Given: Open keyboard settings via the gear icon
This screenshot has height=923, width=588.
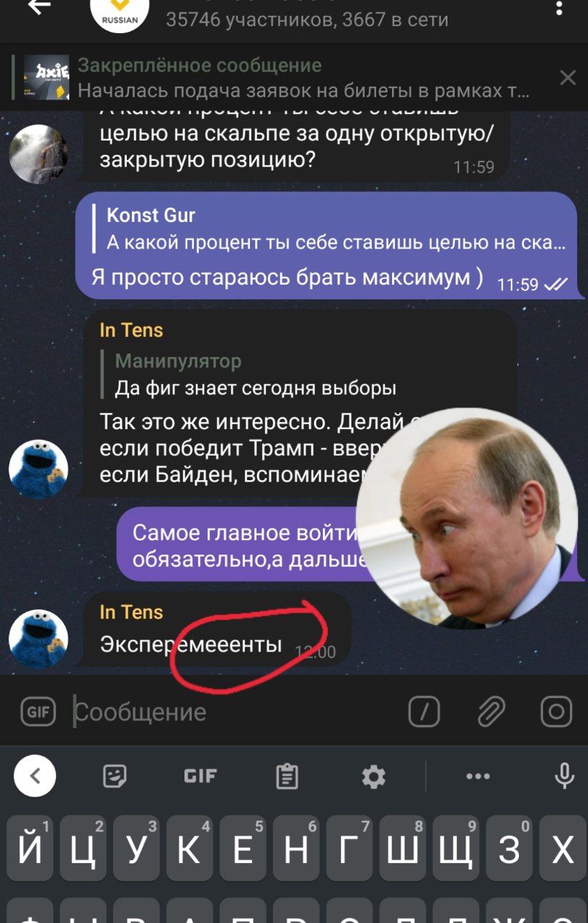Looking at the screenshot, I should click(x=373, y=777).
